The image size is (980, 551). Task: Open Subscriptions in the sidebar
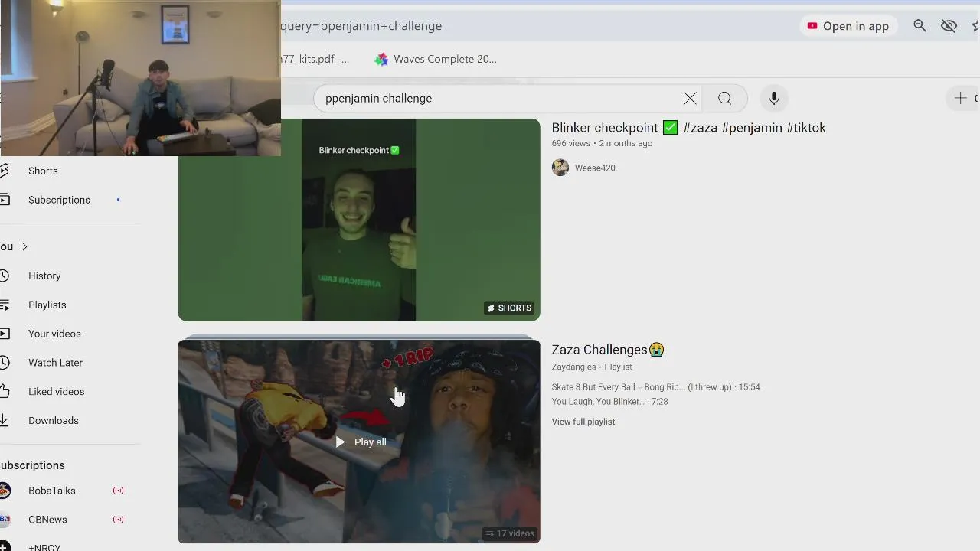tap(59, 200)
